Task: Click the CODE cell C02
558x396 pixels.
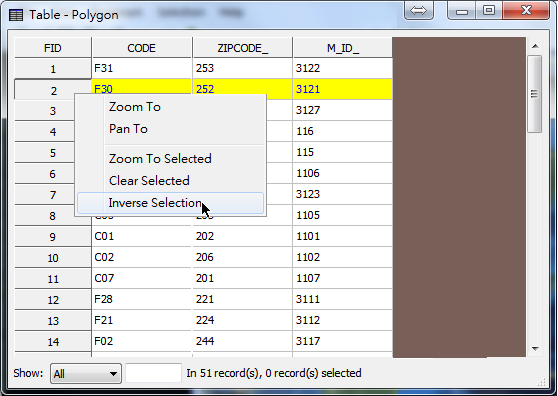Action: coord(142,257)
